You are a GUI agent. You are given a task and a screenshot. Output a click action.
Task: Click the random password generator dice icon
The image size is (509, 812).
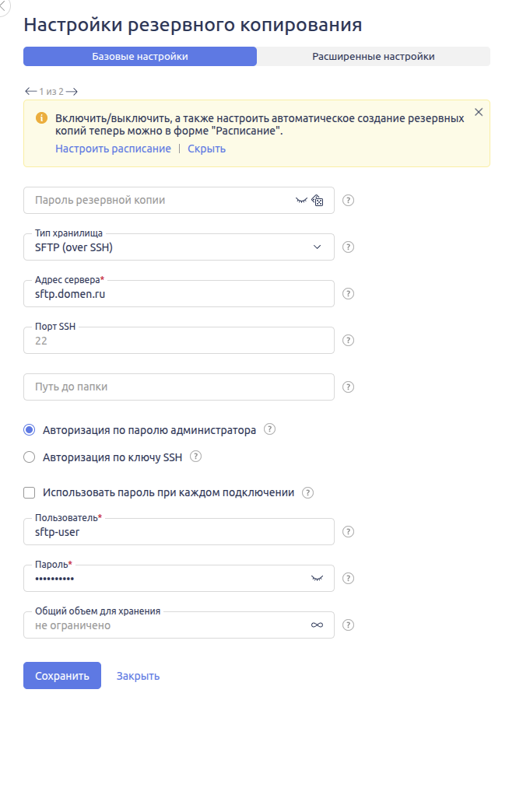coord(318,201)
